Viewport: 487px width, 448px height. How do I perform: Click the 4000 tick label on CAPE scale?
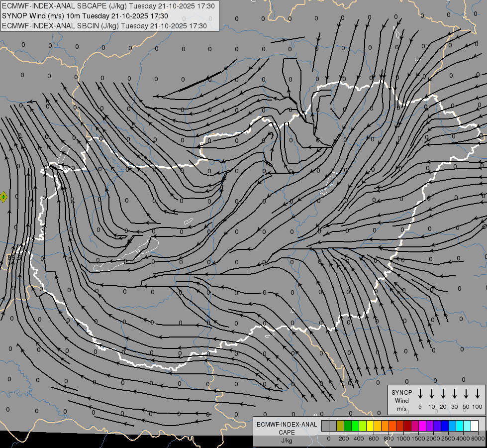[x=463, y=439]
